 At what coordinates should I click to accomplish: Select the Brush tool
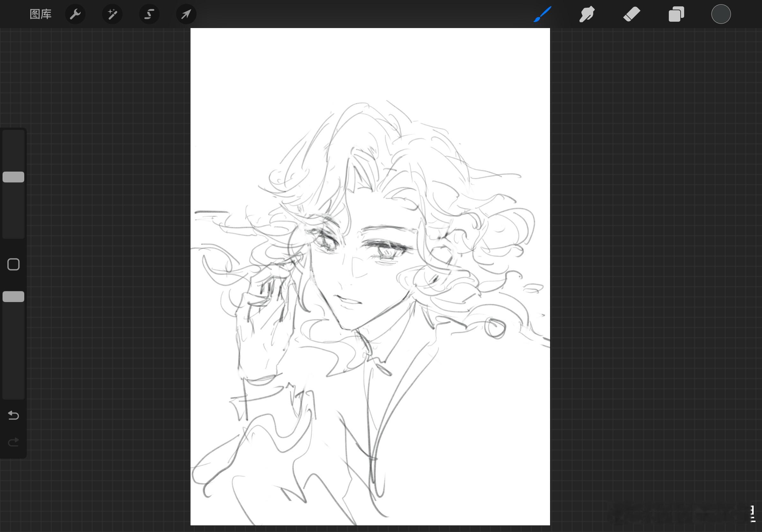pos(542,14)
